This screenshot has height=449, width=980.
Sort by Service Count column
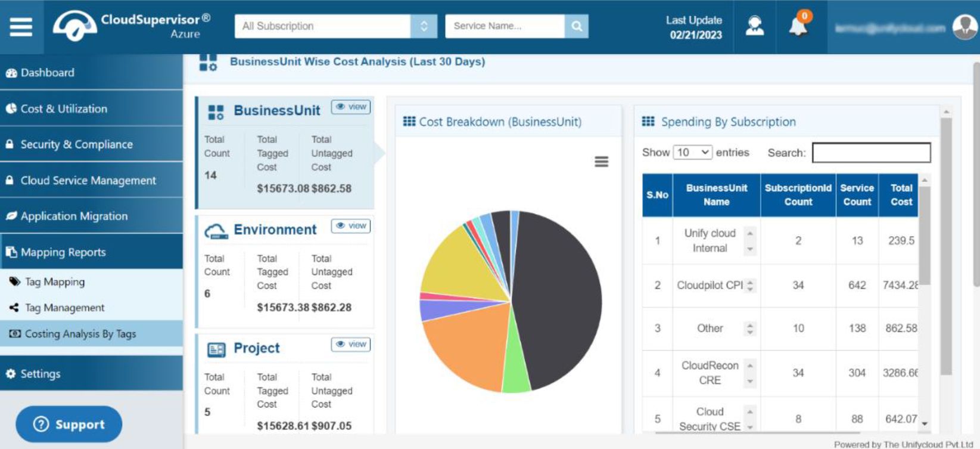[x=857, y=195]
